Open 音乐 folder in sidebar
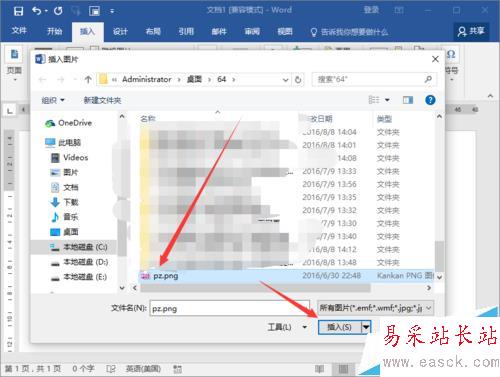 pos(64,217)
